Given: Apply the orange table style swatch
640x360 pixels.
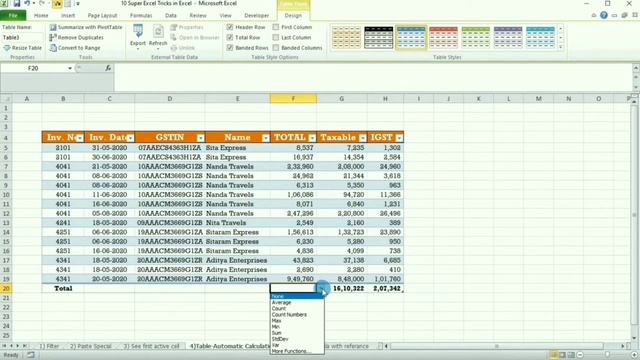Looking at the screenshot, I should coord(346,37).
